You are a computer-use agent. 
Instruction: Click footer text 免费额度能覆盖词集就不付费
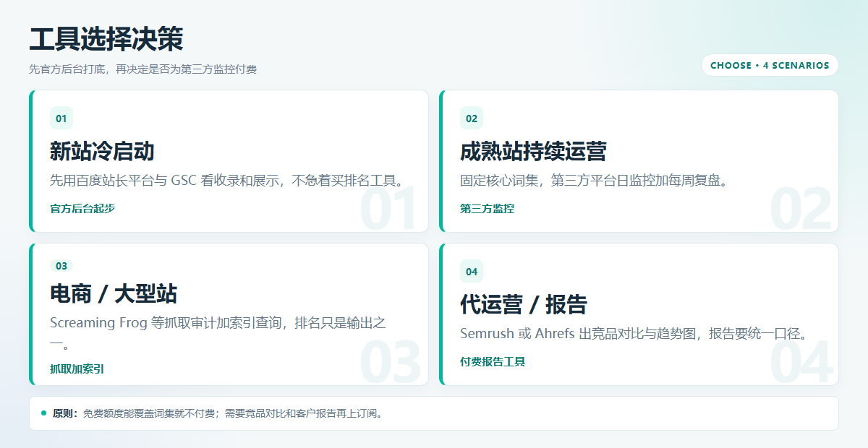150,413
